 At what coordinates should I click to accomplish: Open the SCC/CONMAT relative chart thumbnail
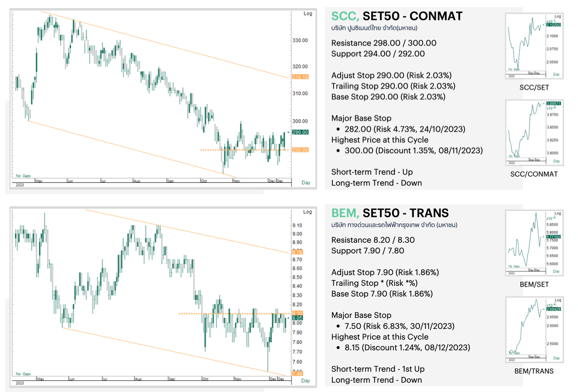534,132
